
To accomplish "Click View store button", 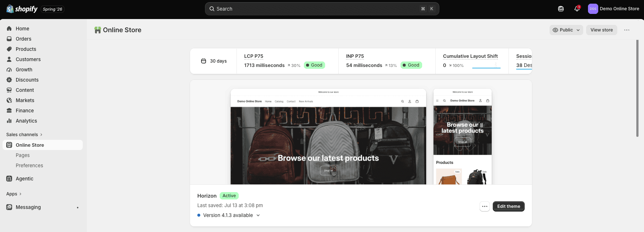I will coord(602,30).
